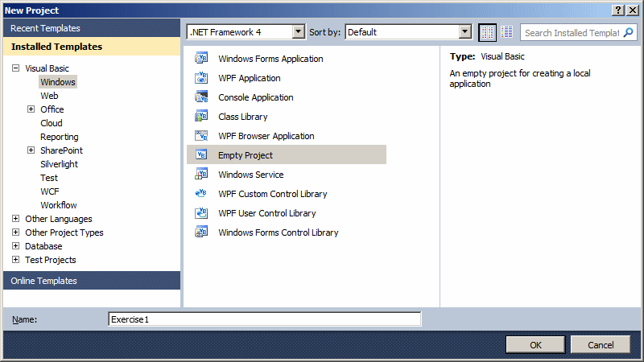The image size is (644, 362).
Task: Select the Console Application label
Action: pyautogui.click(x=256, y=97)
